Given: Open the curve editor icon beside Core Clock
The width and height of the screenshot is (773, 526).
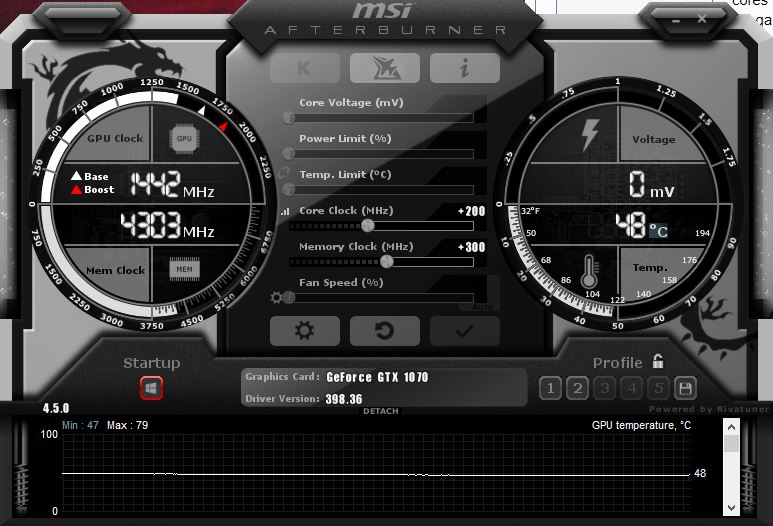Looking at the screenshot, I should point(285,211).
